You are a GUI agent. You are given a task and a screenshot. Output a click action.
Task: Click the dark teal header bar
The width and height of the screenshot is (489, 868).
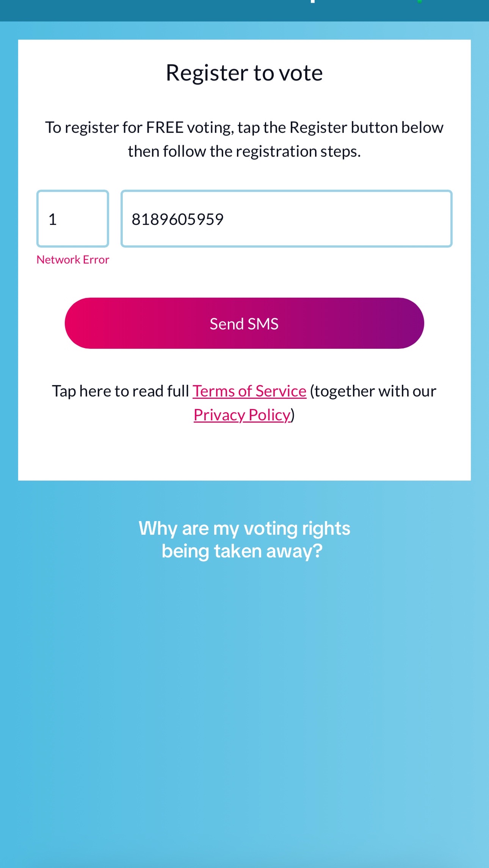pos(244,11)
